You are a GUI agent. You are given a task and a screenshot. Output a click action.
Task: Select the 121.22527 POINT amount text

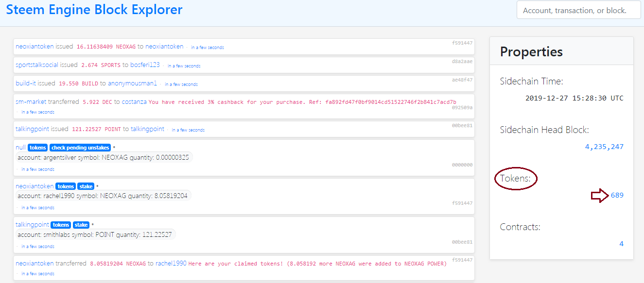tap(96, 130)
